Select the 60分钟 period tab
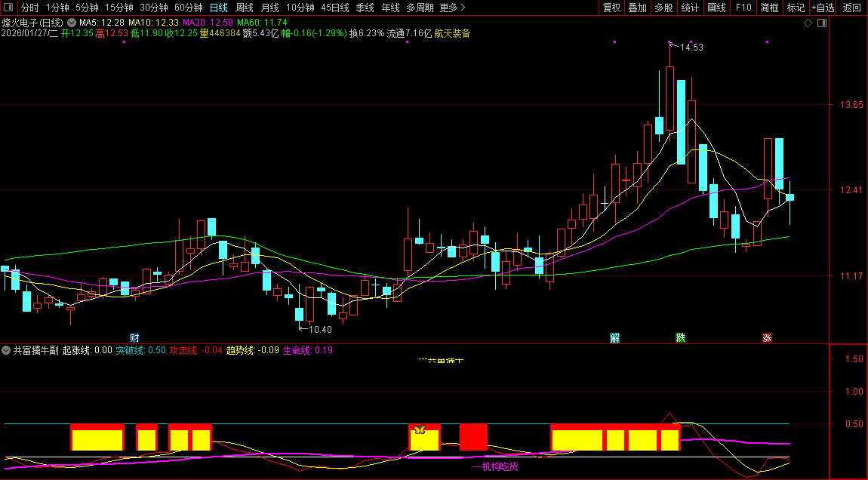Viewport: 868px width, 480px height. pyautogui.click(x=188, y=8)
